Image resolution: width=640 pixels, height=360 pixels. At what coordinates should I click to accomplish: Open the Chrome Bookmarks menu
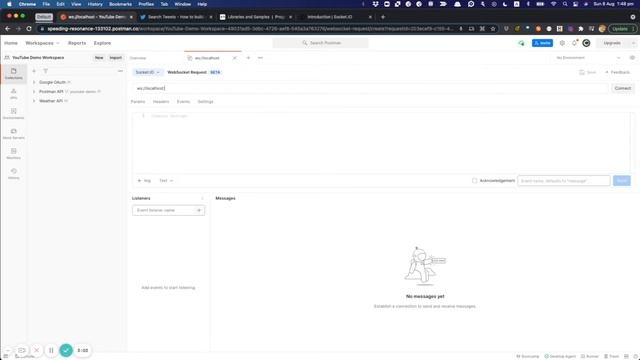pos(120,4)
